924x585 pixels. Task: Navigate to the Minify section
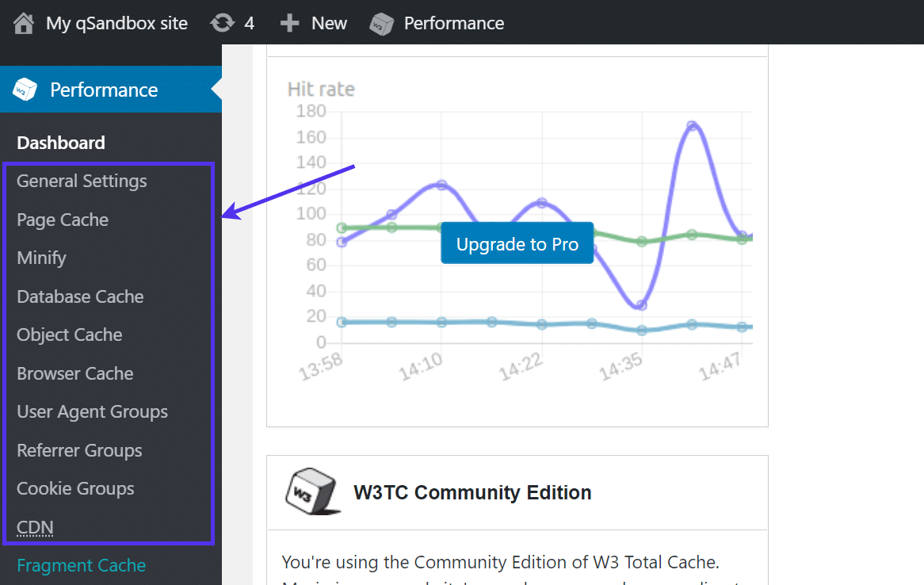point(41,258)
